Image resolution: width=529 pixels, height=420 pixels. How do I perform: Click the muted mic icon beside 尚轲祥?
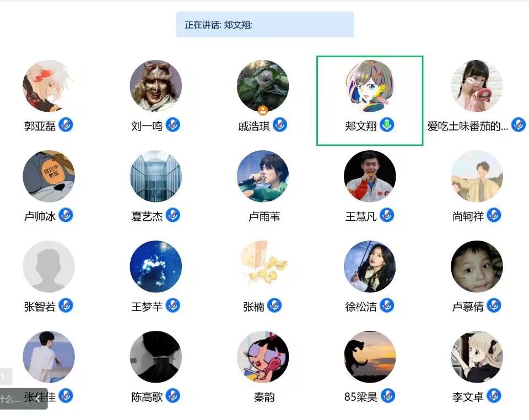coord(494,215)
